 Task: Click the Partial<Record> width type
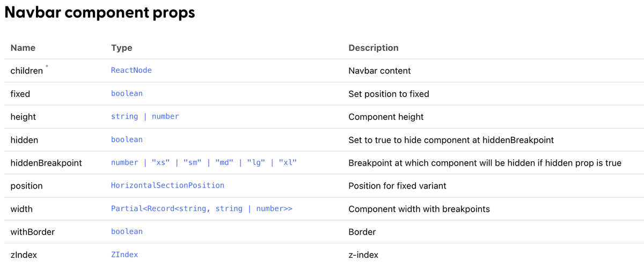click(202, 208)
